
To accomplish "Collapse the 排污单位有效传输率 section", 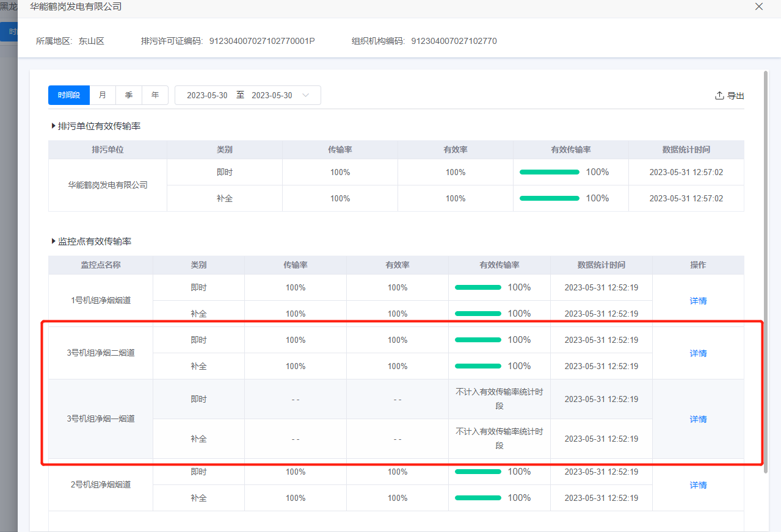I will click(53, 126).
